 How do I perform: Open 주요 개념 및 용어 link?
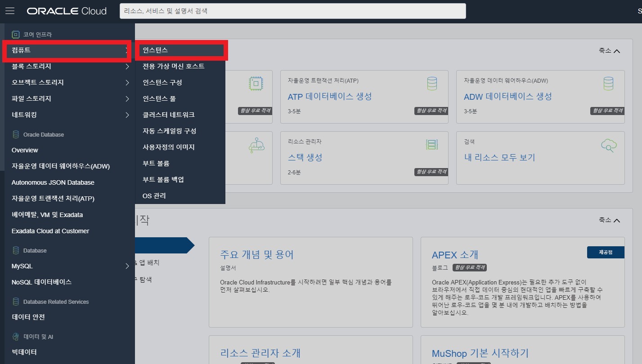coord(257,255)
